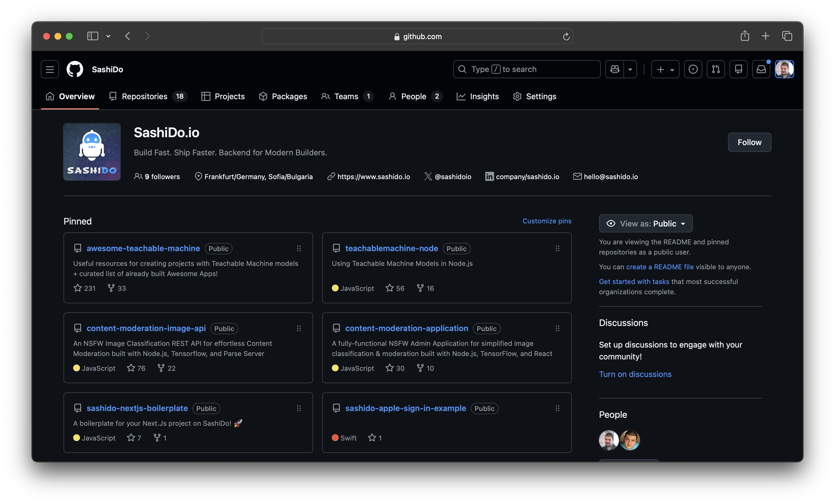Viewport: 835px width, 504px height.
Task: Click the mail icon beside hello@sashido.io
Action: point(577,177)
